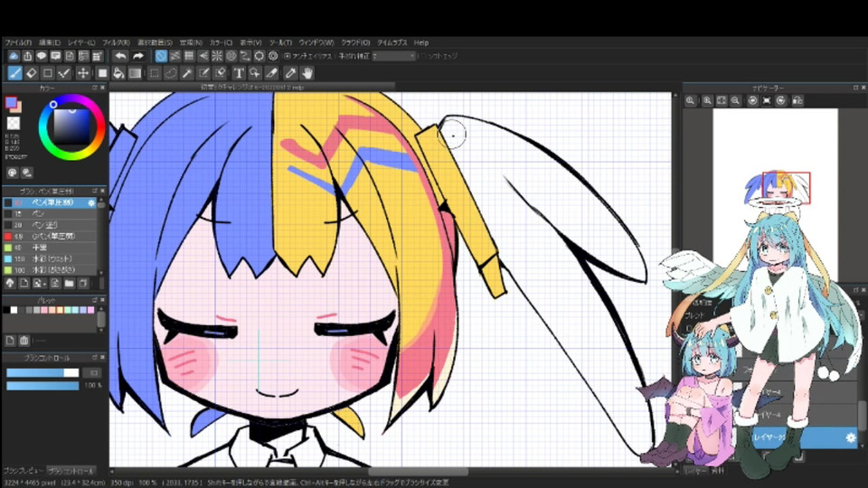
Task: Select the watercolor brush with size 150
Action: (50, 258)
